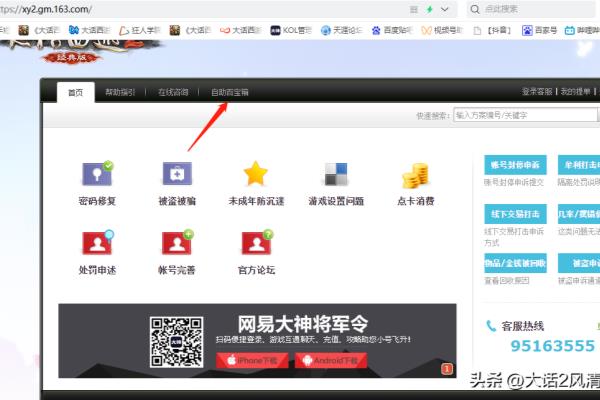600x400 pixels.
Task: Select the 首页 tab
Action: (x=76, y=92)
